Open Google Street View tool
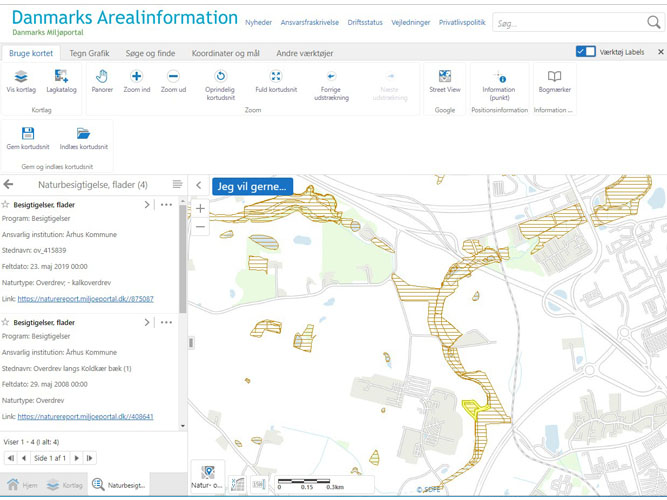This screenshot has height=500, width=667. tap(445, 77)
